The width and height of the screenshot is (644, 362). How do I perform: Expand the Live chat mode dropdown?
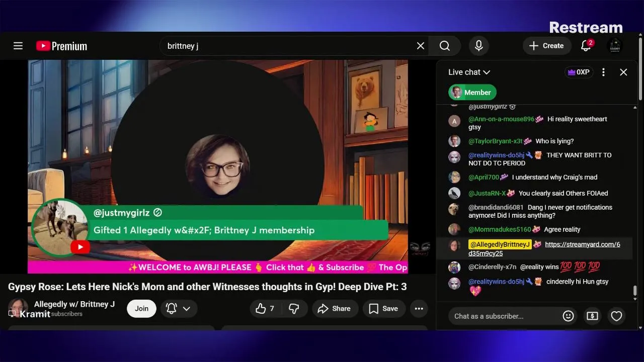pos(469,72)
